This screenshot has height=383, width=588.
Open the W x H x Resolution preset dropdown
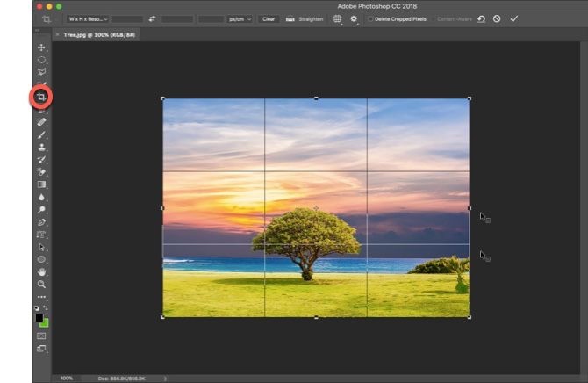pos(87,18)
